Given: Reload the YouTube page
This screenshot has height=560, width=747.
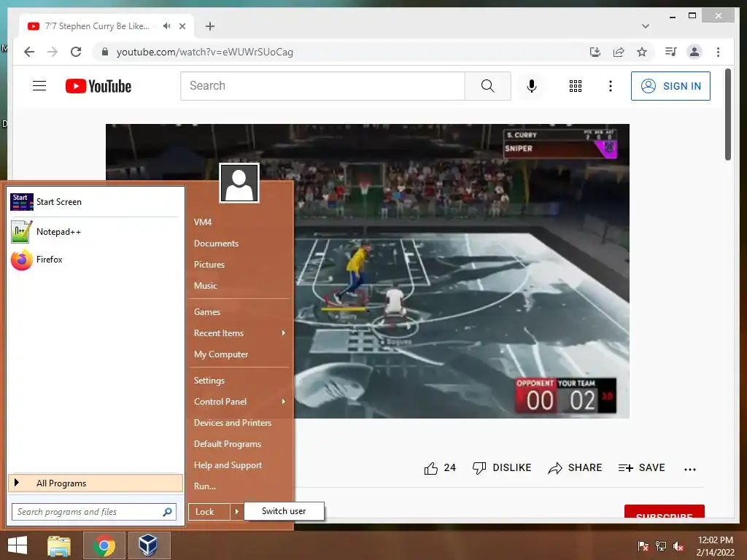Looking at the screenshot, I should point(76,52).
